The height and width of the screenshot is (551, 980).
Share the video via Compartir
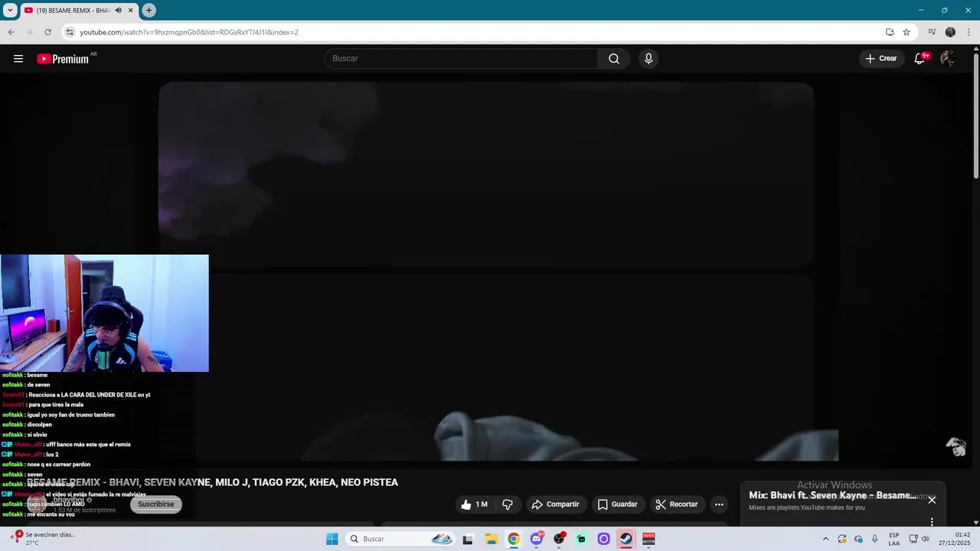[x=557, y=504]
